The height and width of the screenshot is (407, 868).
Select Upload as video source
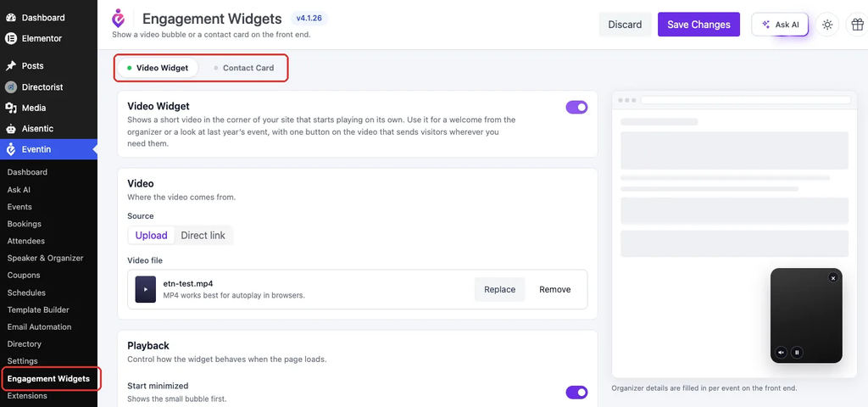pyautogui.click(x=151, y=236)
